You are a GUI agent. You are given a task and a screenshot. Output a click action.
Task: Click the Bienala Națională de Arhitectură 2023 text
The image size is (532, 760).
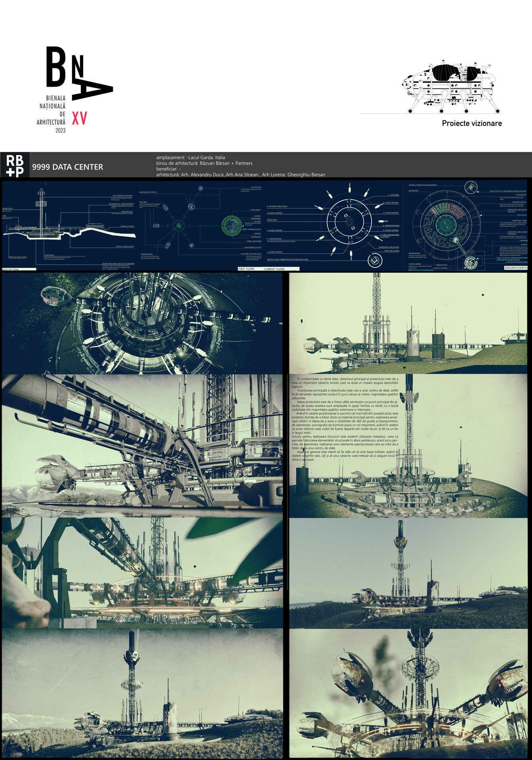[51, 114]
